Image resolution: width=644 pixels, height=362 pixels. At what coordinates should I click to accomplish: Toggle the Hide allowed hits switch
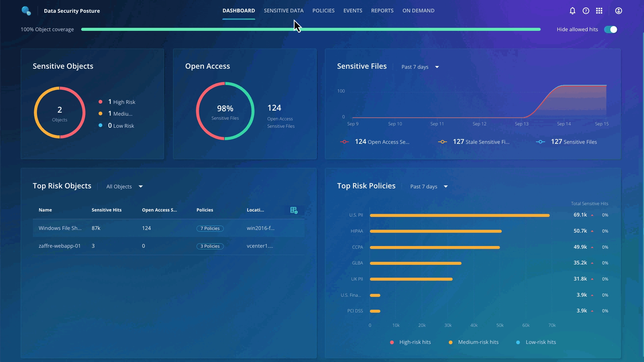pyautogui.click(x=610, y=29)
